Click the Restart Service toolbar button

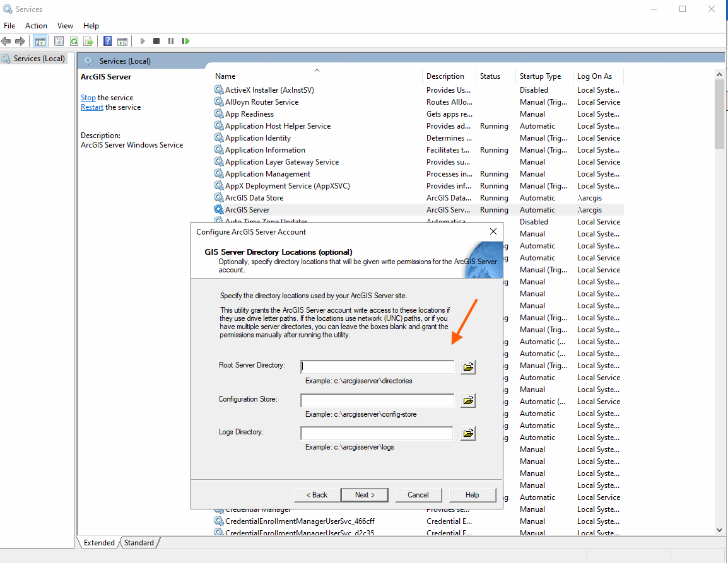[185, 41]
